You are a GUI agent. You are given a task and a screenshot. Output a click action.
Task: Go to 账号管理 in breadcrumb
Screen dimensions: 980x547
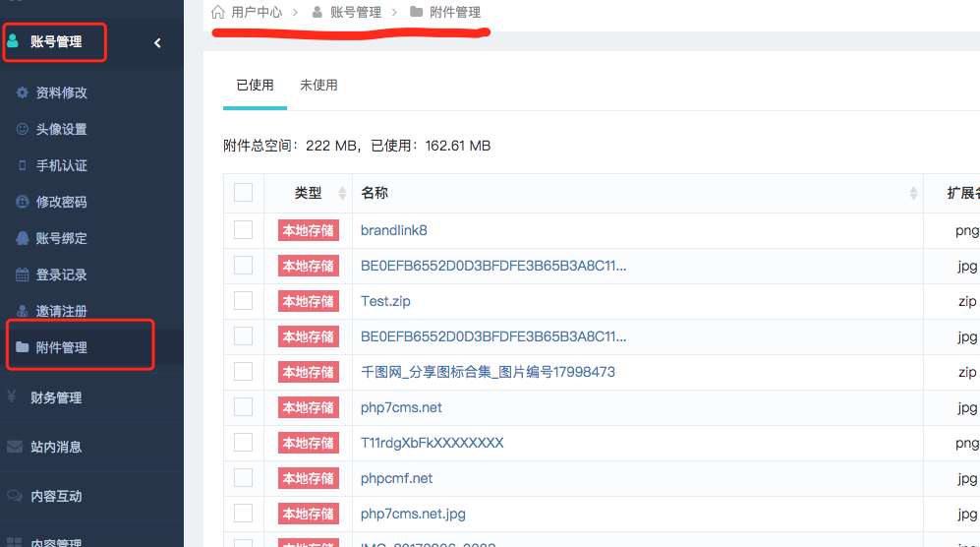point(356,12)
